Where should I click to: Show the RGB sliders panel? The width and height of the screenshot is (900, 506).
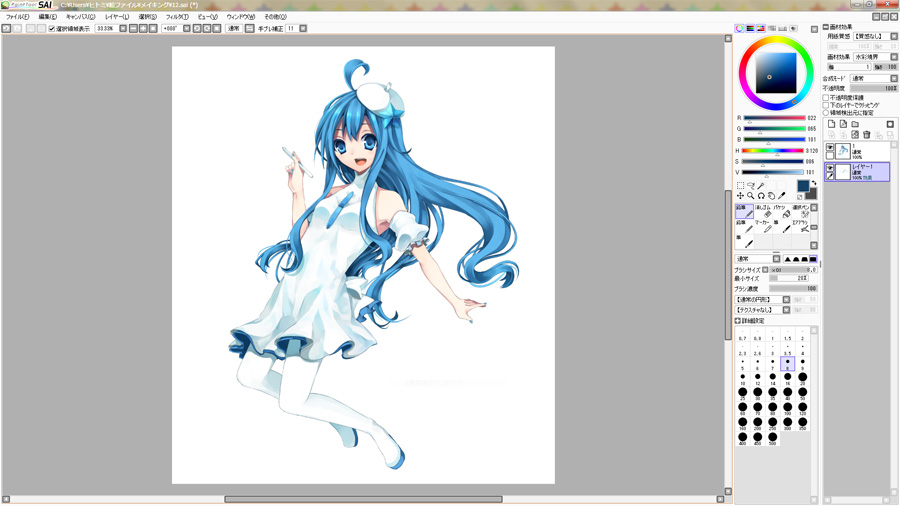tap(750, 28)
